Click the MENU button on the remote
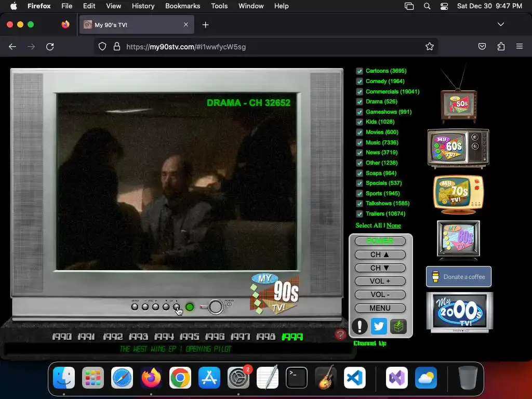This screenshot has height=399, width=532. [380, 308]
